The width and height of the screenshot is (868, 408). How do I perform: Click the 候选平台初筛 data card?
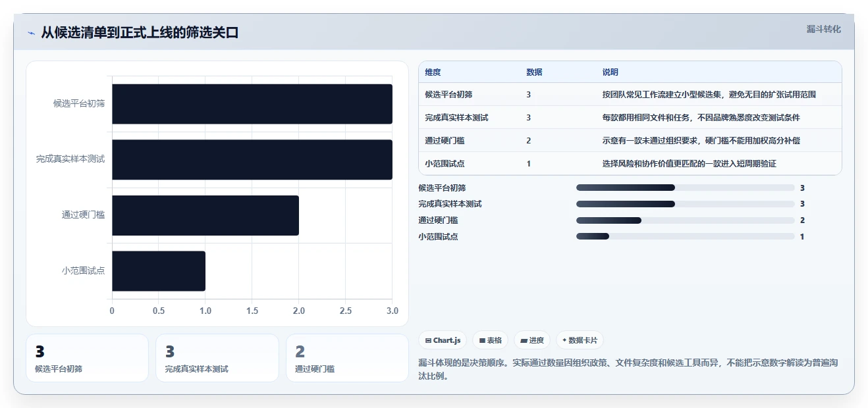pos(87,358)
